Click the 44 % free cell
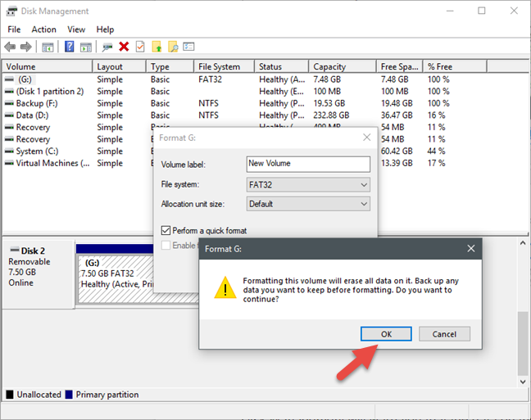 click(436, 151)
